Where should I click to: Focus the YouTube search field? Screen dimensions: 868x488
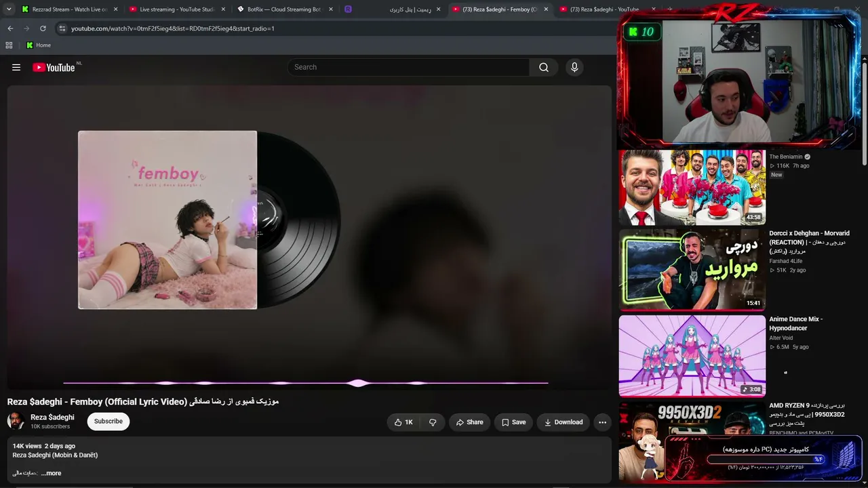tap(409, 67)
